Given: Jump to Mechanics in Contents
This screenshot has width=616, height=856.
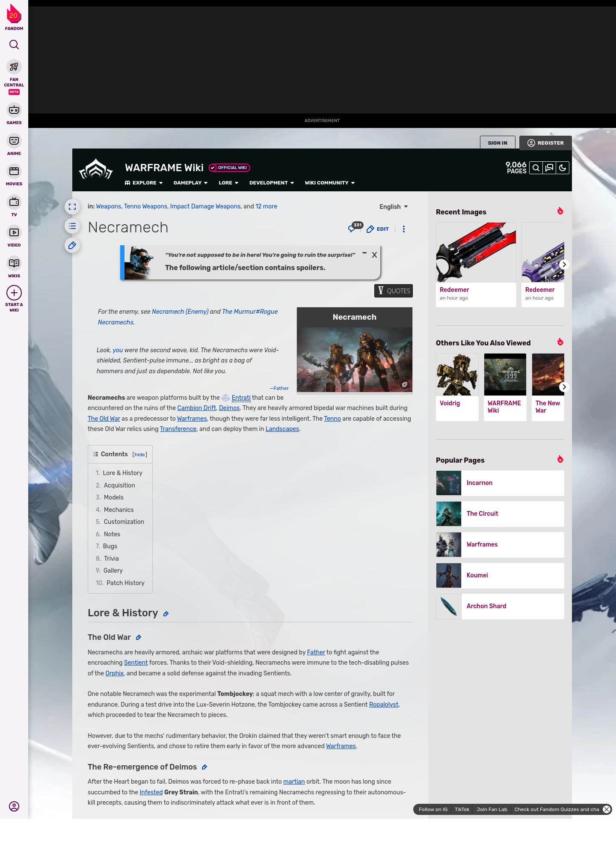Looking at the screenshot, I should 118,510.
